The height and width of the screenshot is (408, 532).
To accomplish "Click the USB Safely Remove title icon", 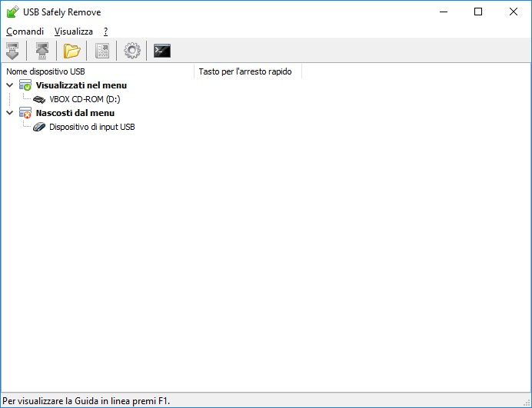I will pyautogui.click(x=13, y=12).
